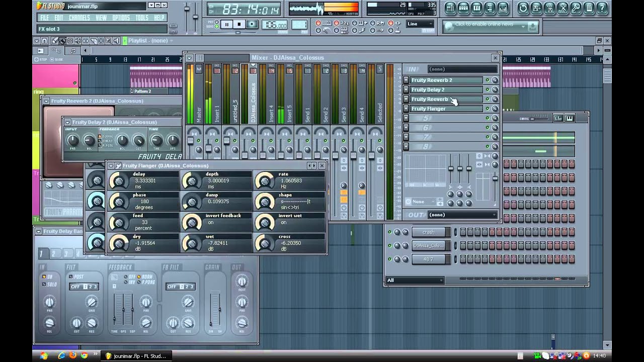The image size is (644, 362).
Task: Select the paint brush tool in Playlist
Action: (x=63, y=41)
